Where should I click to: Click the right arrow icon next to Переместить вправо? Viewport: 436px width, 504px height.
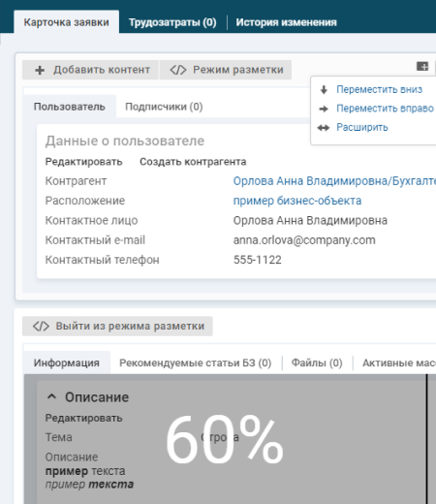324,109
